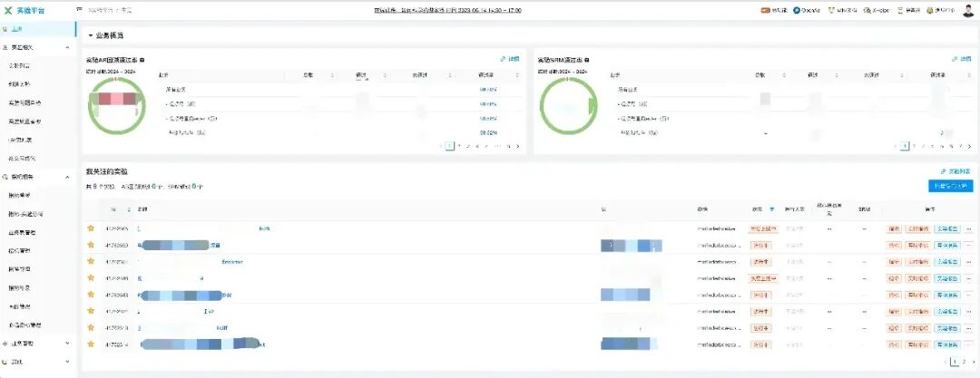980x378 pixels.
Task: Open first submenu item under first sidebar group
Action: point(19,65)
